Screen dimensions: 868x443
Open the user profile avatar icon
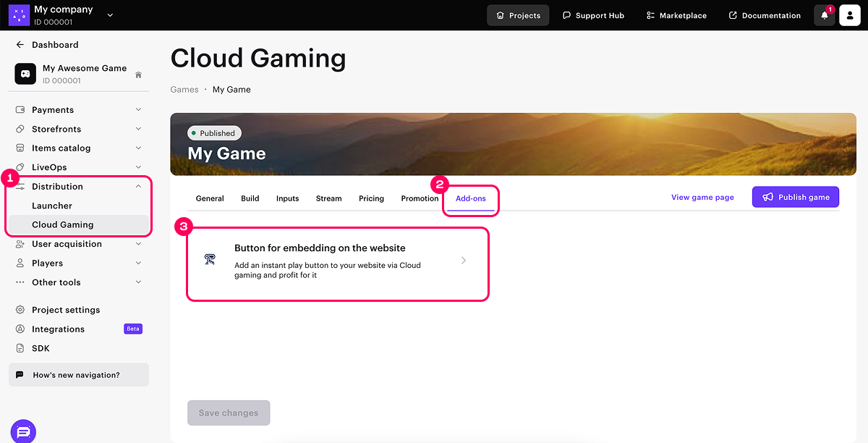pyautogui.click(x=849, y=15)
